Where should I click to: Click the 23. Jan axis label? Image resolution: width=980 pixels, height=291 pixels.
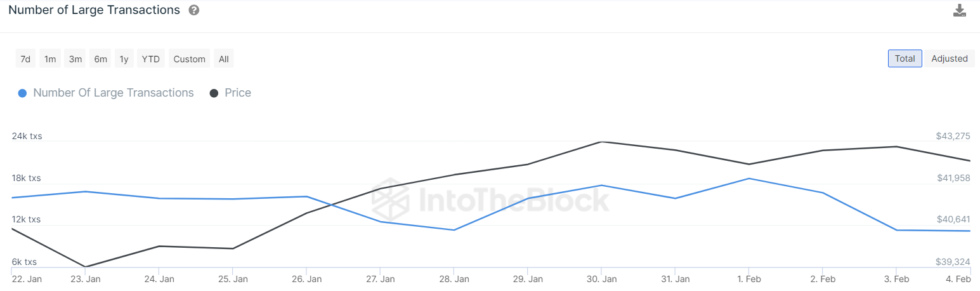click(85, 279)
